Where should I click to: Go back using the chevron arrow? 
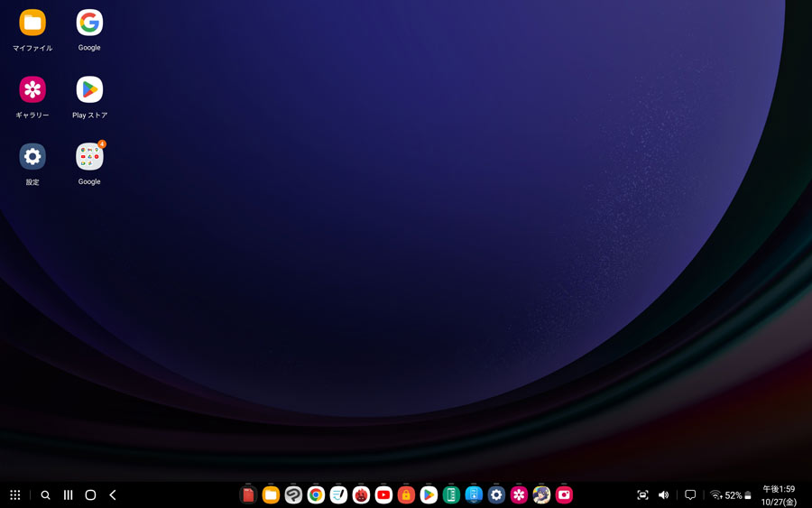pos(113,495)
